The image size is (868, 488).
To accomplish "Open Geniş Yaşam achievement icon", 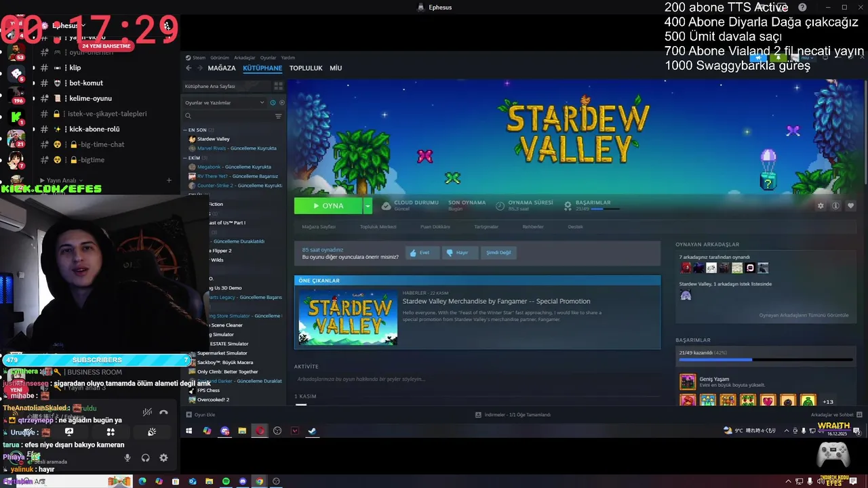I will pos(688,382).
